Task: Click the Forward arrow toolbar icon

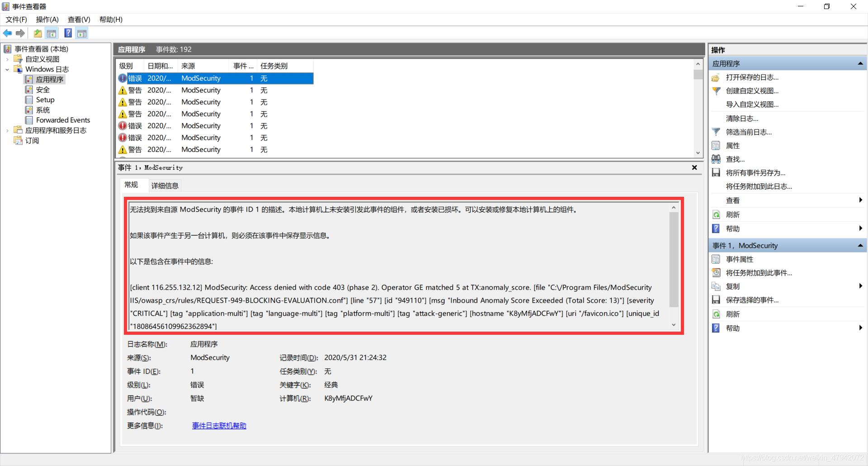Action: [x=20, y=33]
